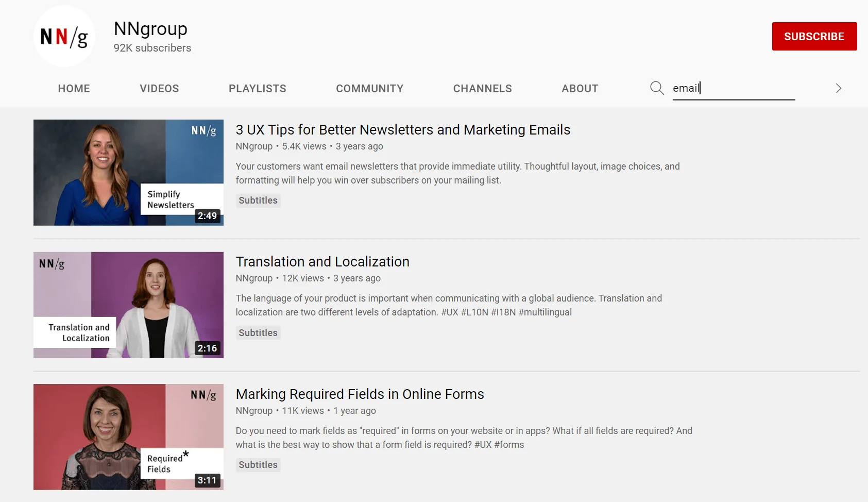This screenshot has width=868, height=502.
Task: Switch to the Videos tab
Action: 159,89
